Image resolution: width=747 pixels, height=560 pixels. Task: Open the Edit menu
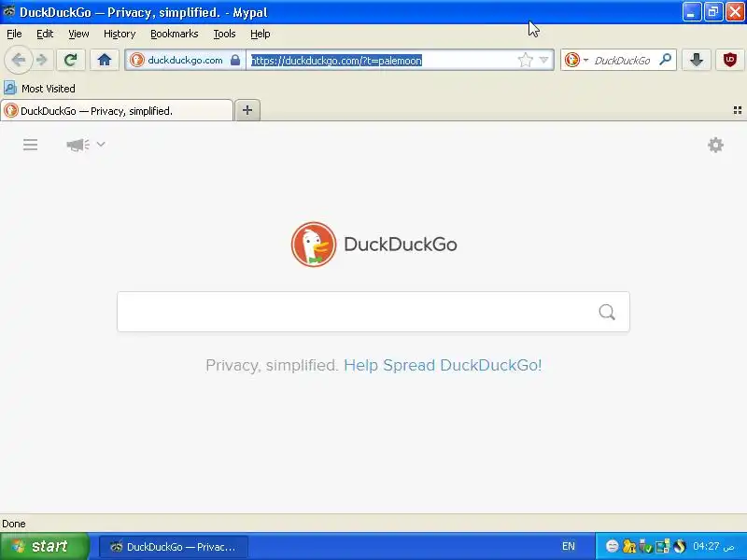pyautogui.click(x=45, y=34)
